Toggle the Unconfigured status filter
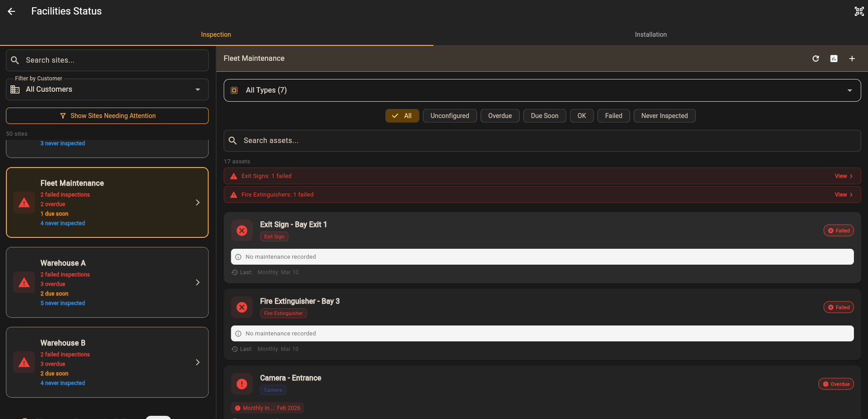Viewport: 868px width, 419px height. tap(449, 116)
